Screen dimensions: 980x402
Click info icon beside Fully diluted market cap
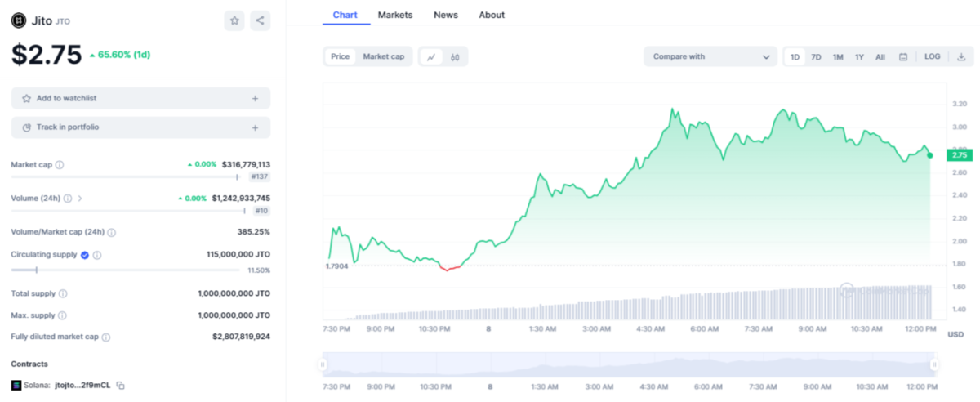106,337
